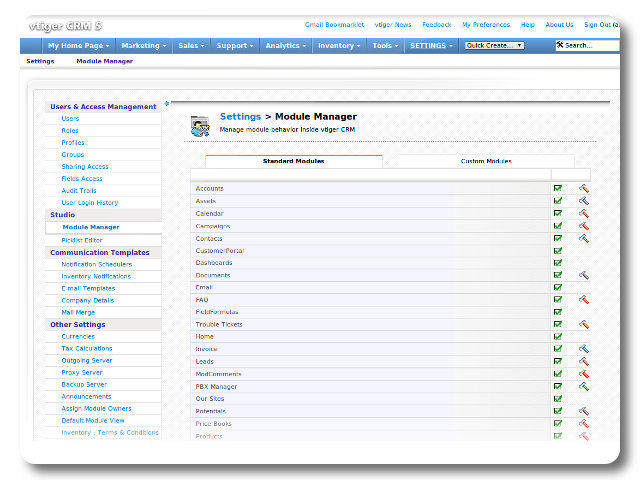Image resolution: width=640 pixels, height=480 pixels.
Task: Open Documents module settings wrench icon
Action: coord(583,275)
